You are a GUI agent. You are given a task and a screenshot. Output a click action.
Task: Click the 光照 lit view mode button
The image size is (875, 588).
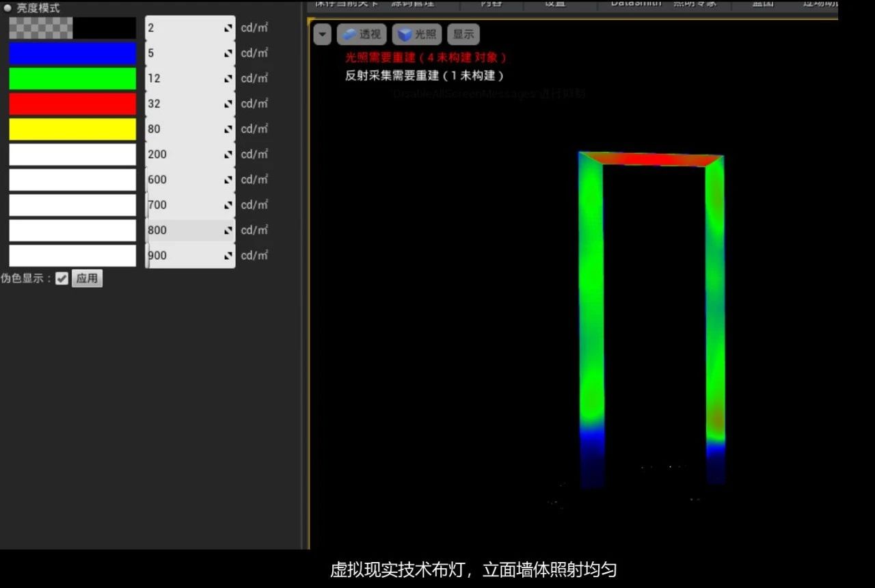tap(416, 34)
